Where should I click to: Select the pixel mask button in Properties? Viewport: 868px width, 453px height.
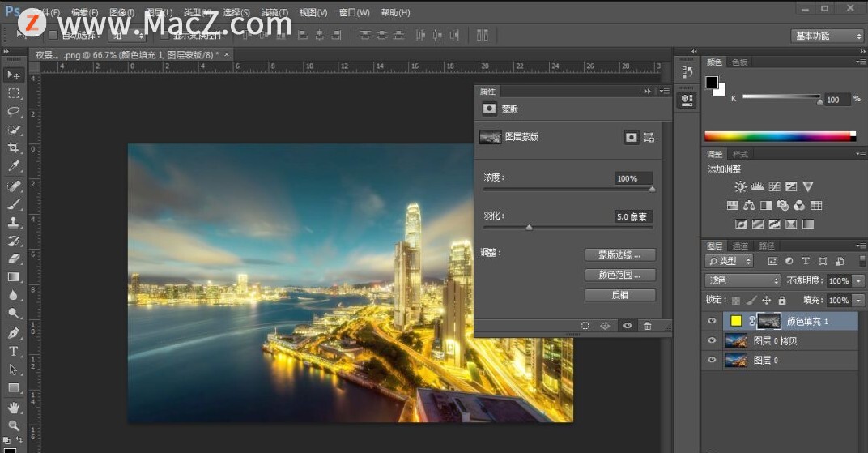pos(631,137)
